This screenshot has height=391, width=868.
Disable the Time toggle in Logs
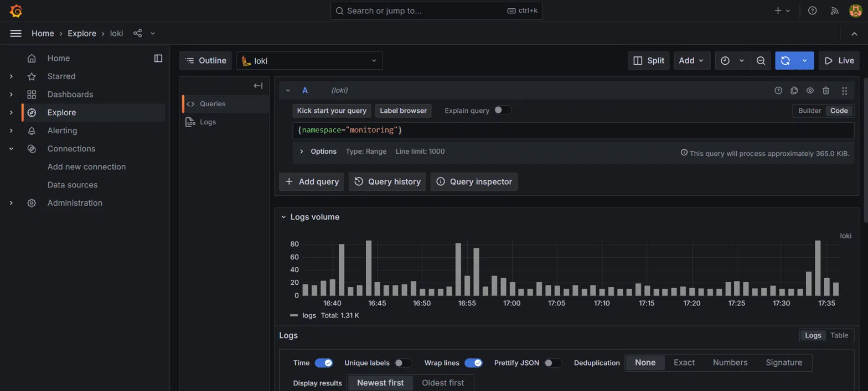tap(324, 363)
